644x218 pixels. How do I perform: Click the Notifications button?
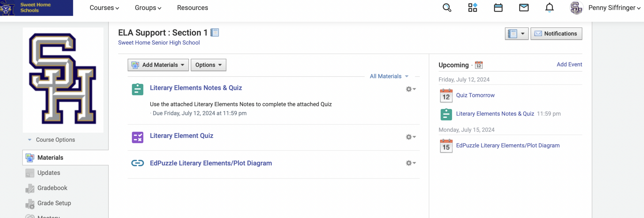click(x=556, y=34)
